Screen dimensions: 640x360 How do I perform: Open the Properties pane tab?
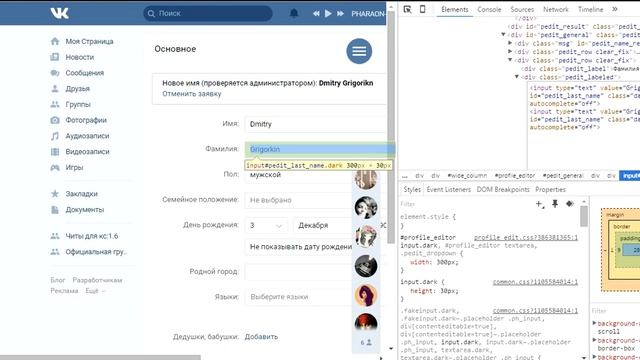coord(550,190)
